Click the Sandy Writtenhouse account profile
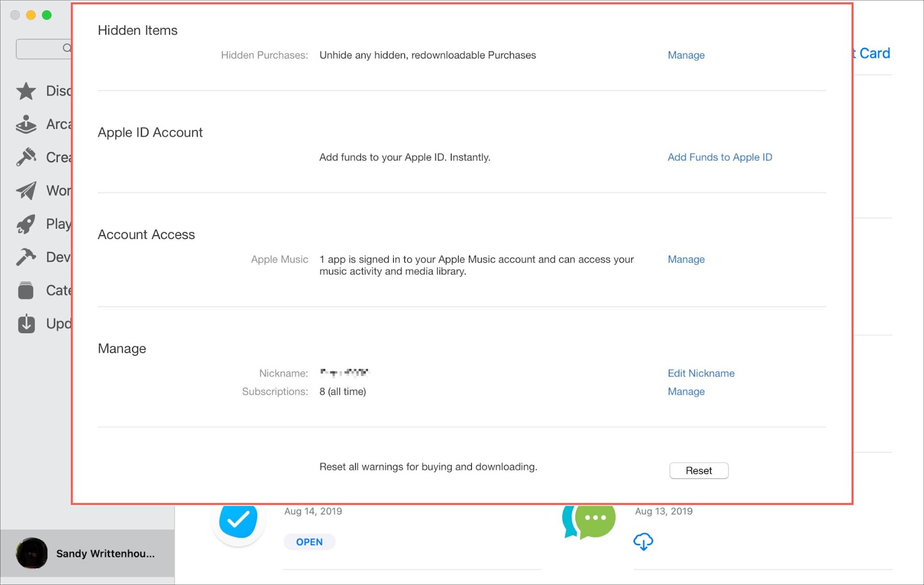Screen dimensions: 924x585 (87, 553)
